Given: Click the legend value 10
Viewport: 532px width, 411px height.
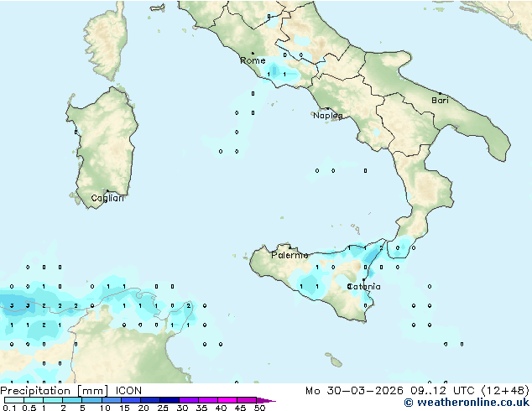Looking at the screenshot, I should click(x=105, y=408).
